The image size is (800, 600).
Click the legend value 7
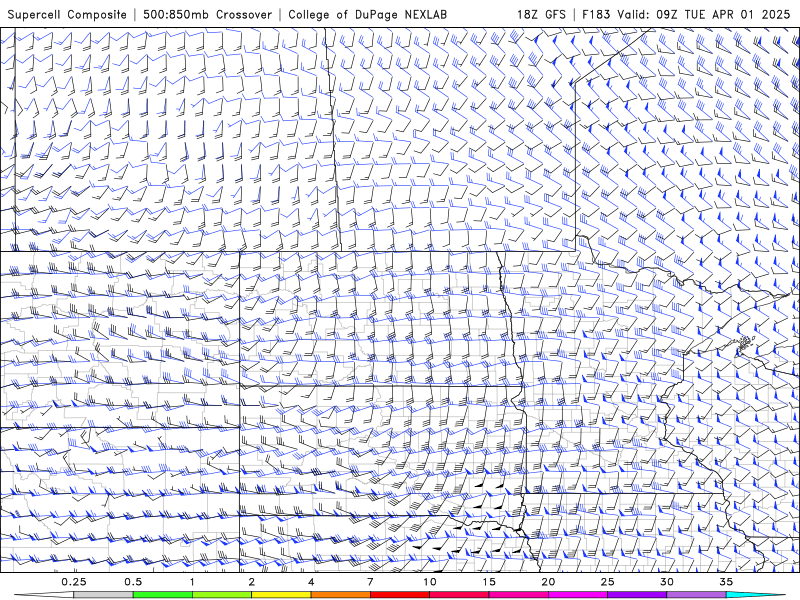click(x=370, y=582)
